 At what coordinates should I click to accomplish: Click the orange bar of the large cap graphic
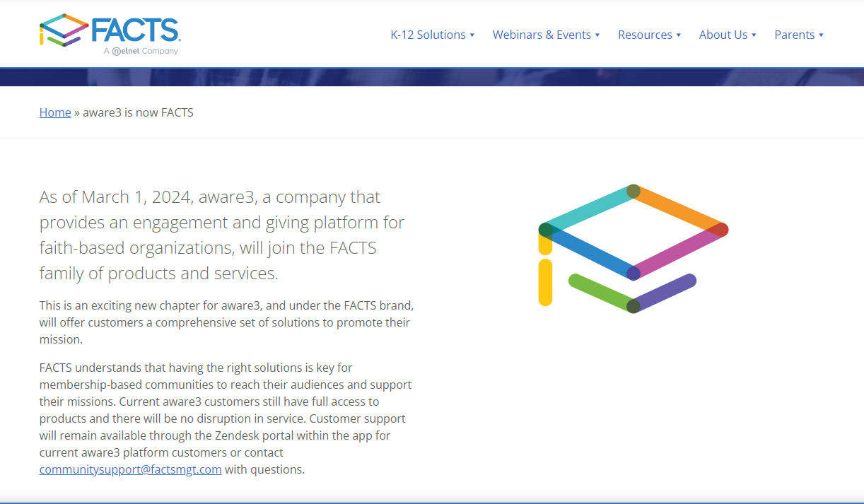(679, 211)
